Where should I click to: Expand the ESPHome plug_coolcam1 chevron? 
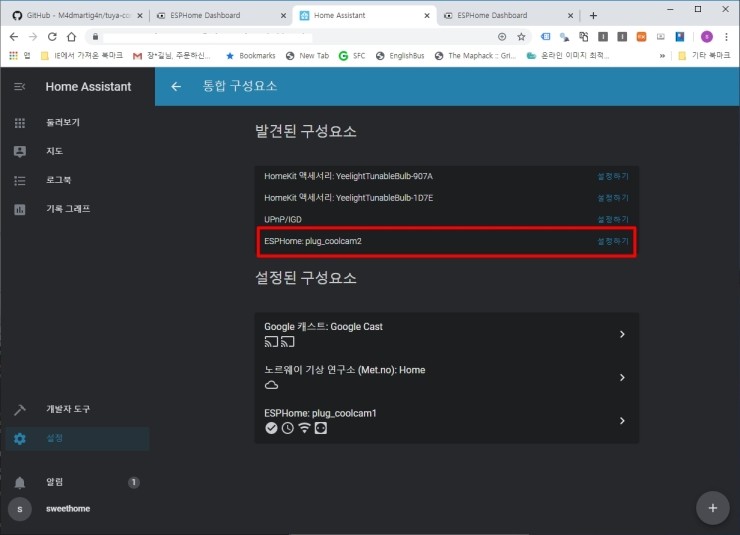(x=622, y=420)
